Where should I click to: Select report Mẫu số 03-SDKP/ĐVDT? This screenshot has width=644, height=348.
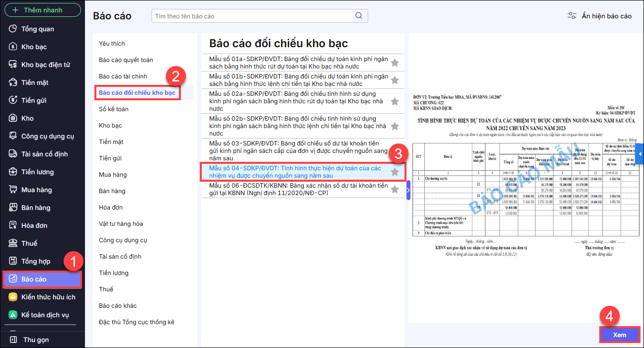303,150
